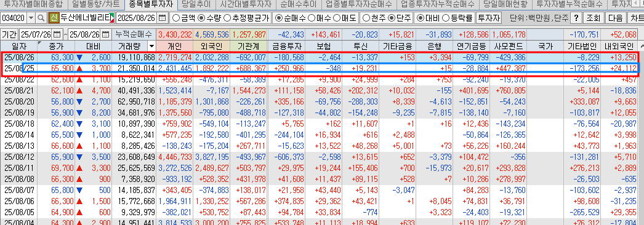Click the magnifier stock search icon
This screenshot has width=644, height=225.
coord(41,18)
